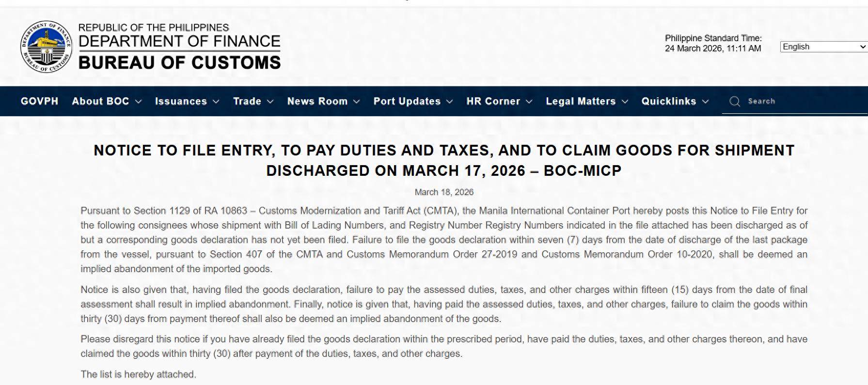Viewport: 868px width, 385px height.
Task: Expand the News Room chevron
Action: coord(357,102)
